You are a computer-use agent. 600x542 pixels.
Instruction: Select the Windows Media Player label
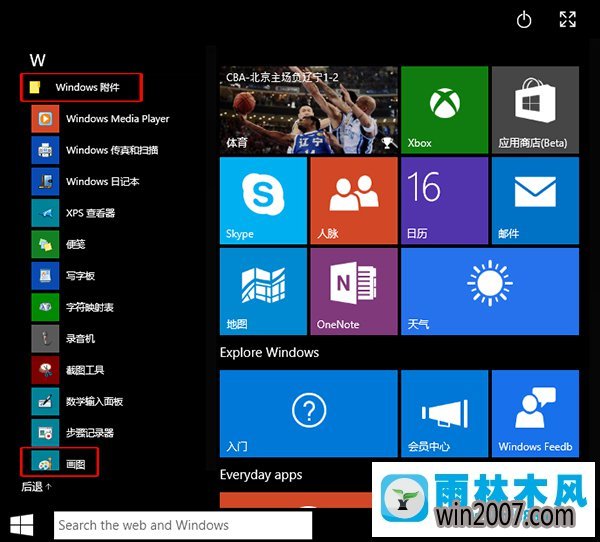pos(117,119)
